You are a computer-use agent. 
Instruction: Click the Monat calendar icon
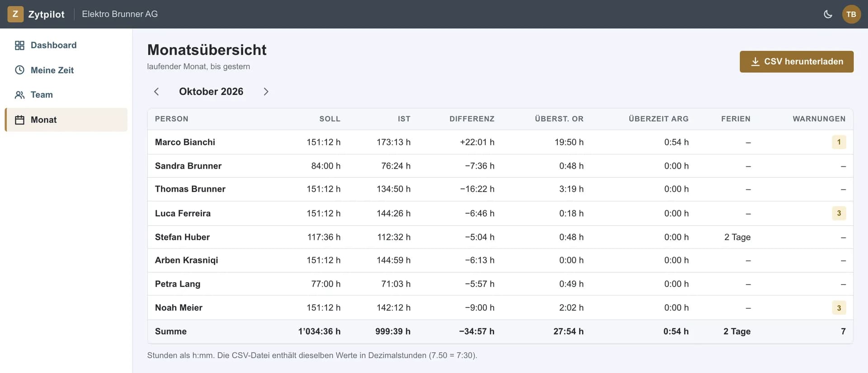(x=19, y=120)
